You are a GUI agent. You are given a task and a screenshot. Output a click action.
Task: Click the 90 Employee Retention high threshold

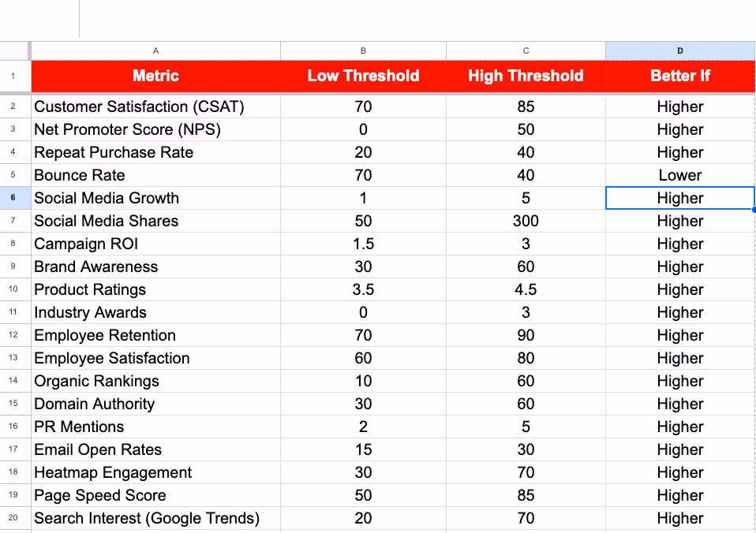tap(526, 335)
